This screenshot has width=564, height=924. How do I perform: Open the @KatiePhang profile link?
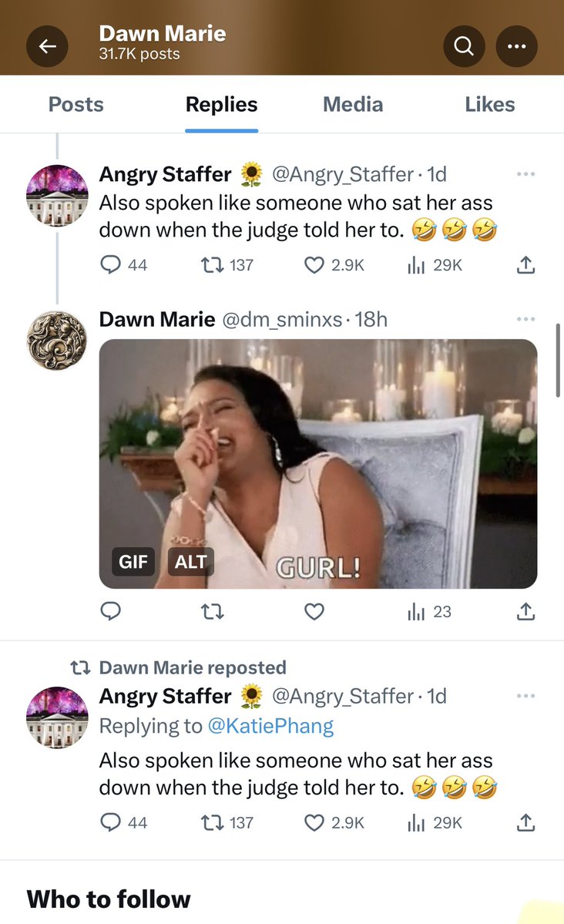pyautogui.click(x=270, y=726)
